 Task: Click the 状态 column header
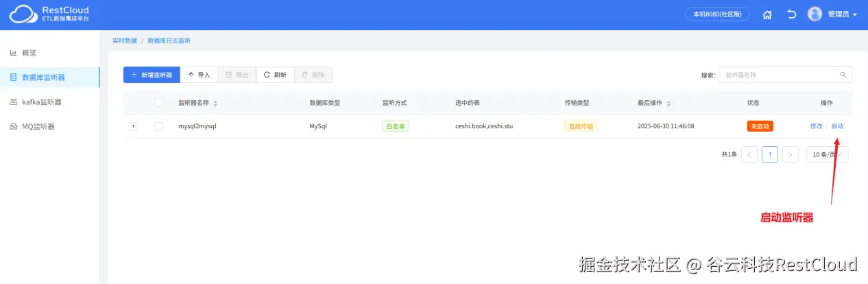(754, 103)
